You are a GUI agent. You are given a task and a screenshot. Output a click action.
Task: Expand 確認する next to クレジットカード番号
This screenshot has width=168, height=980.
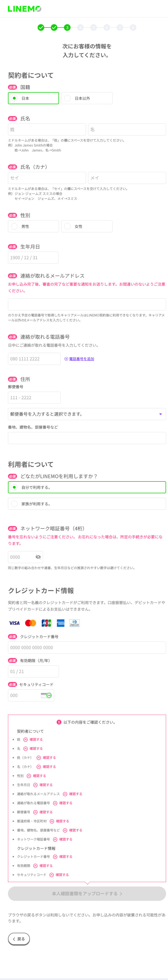63,856
